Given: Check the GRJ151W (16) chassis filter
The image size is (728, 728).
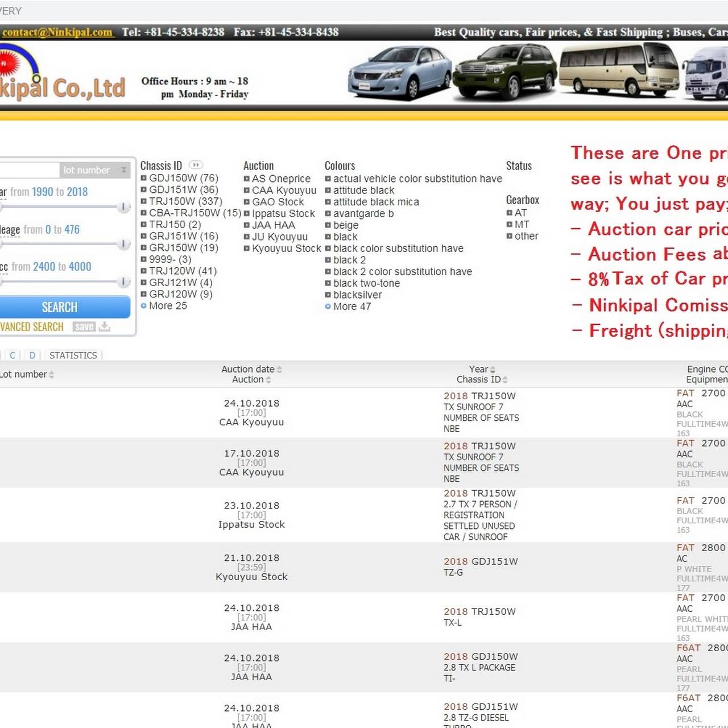Looking at the screenshot, I should pyautogui.click(x=144, y=236).
